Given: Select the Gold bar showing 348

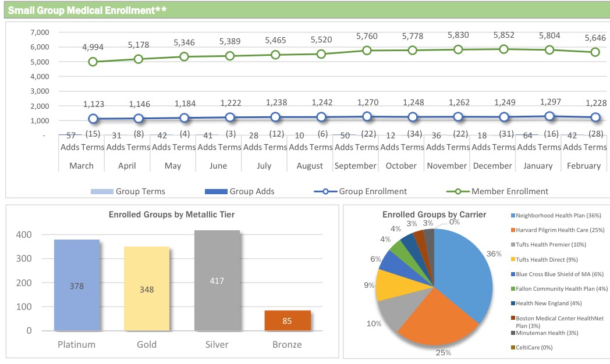Looking at the screenshot, I should pyautogui.click(x=147, y=288).
